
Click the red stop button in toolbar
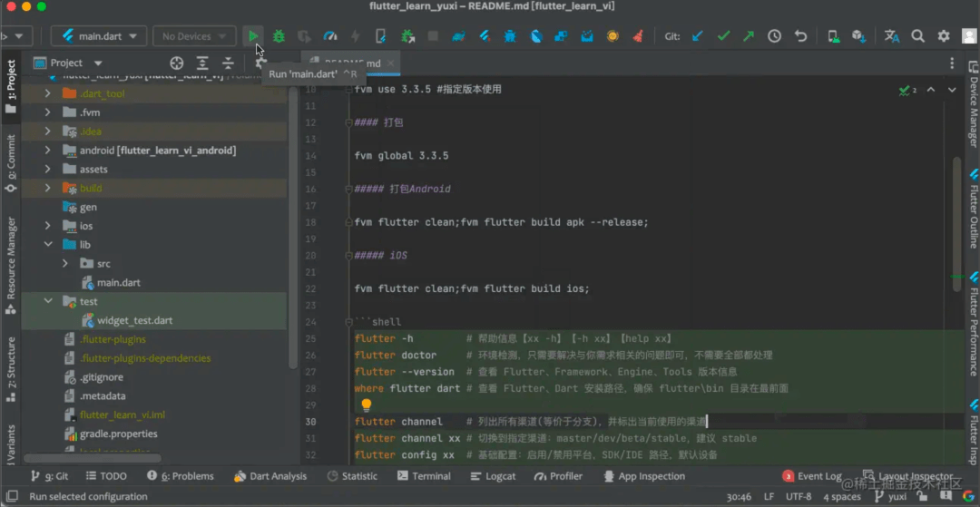point(433,36)
